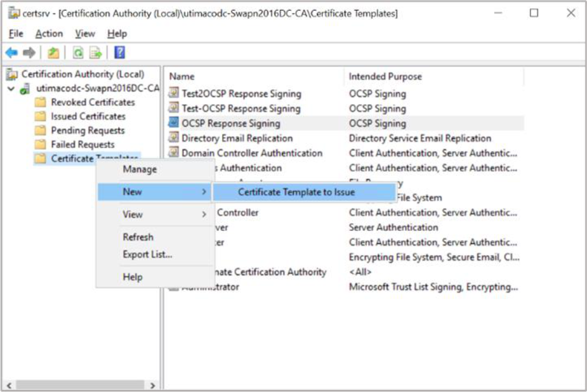Click the utimacodc CA server icon
The image size is (587, 392).
(x=25, y=88)
